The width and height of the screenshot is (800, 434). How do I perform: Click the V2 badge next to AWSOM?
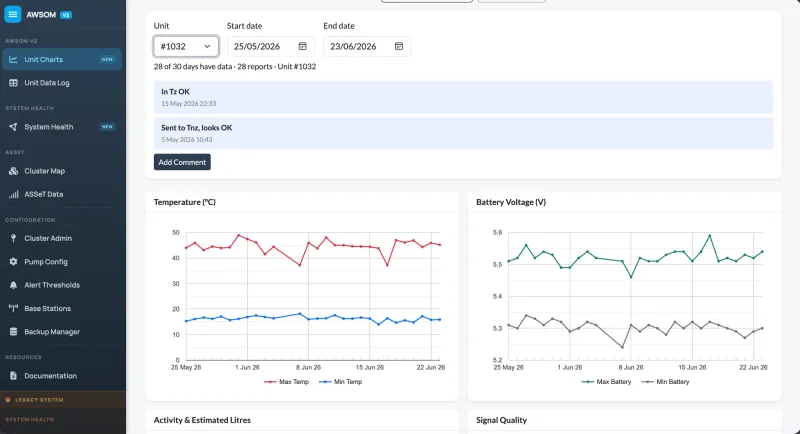[66, 15]
